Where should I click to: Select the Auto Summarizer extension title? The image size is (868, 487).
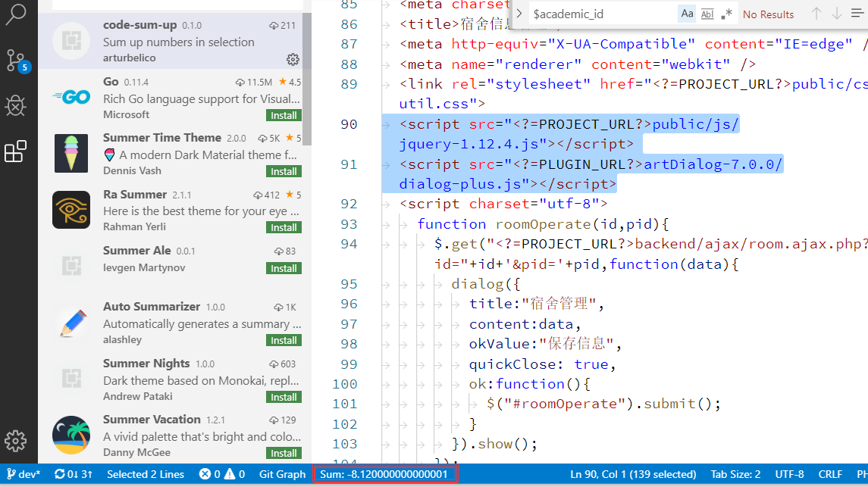coord(152,307)
